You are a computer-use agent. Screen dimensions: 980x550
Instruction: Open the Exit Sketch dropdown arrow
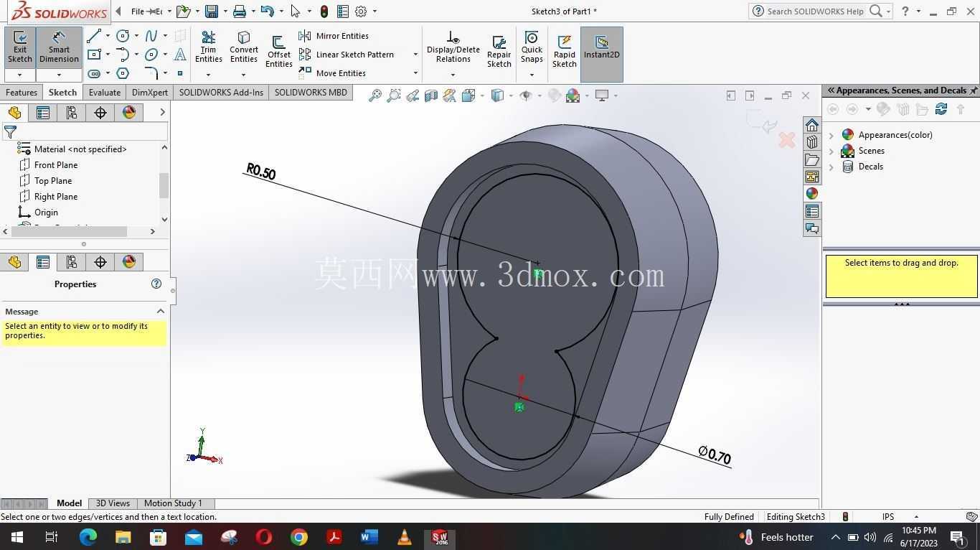[x=19, y=75]
